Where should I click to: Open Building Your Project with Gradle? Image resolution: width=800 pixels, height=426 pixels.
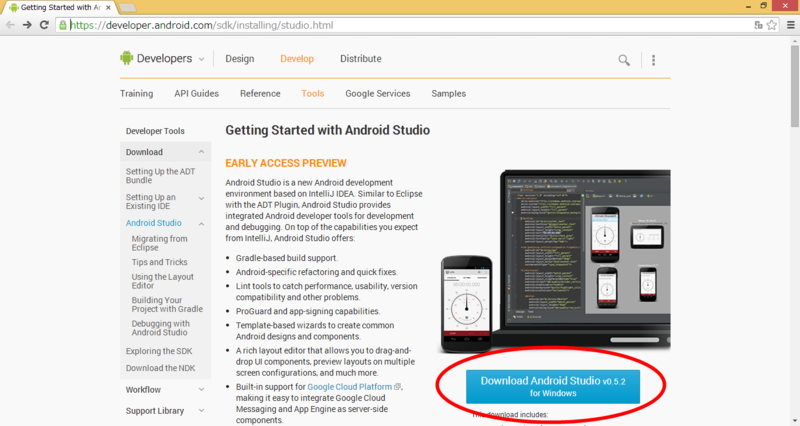(167, 305)
